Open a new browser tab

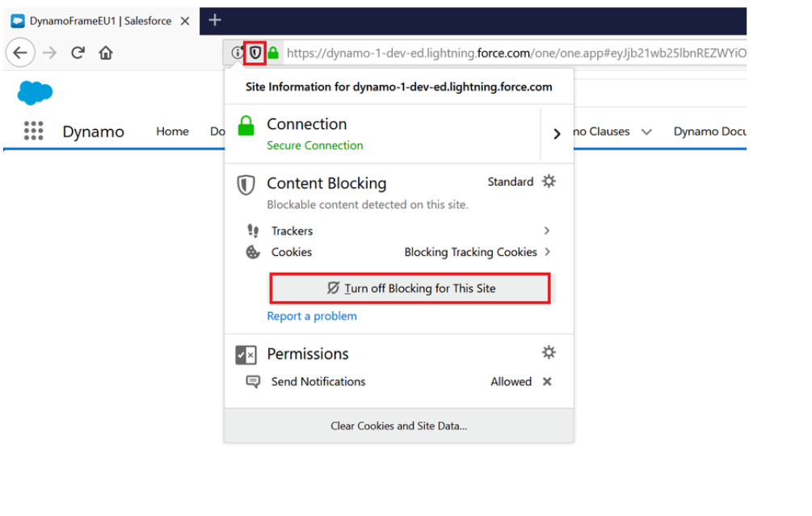pos(214,20)
